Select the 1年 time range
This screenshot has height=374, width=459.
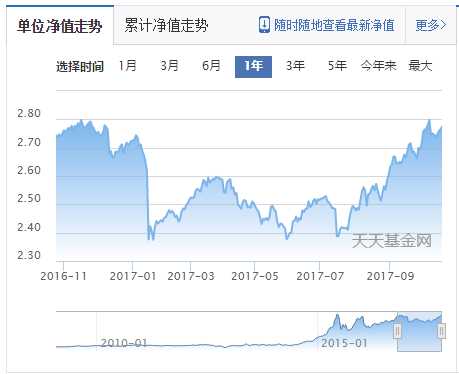coord(253,67)
